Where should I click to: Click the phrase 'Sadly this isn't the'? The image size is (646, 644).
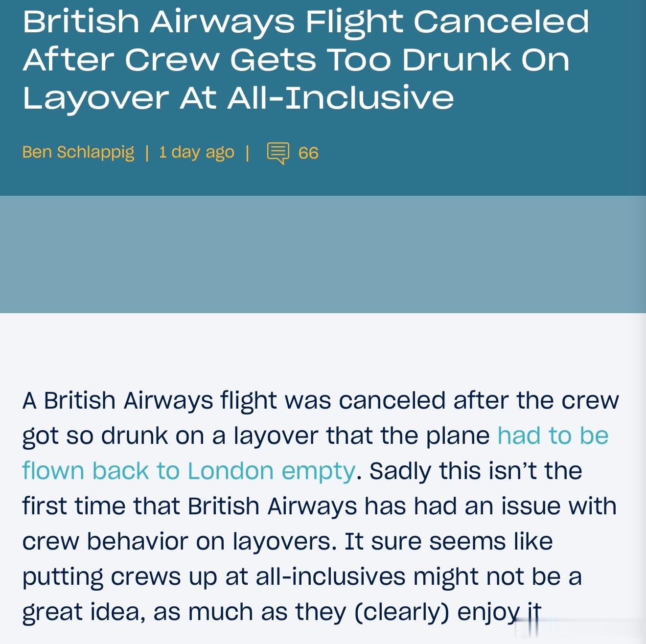click(476, 471)
